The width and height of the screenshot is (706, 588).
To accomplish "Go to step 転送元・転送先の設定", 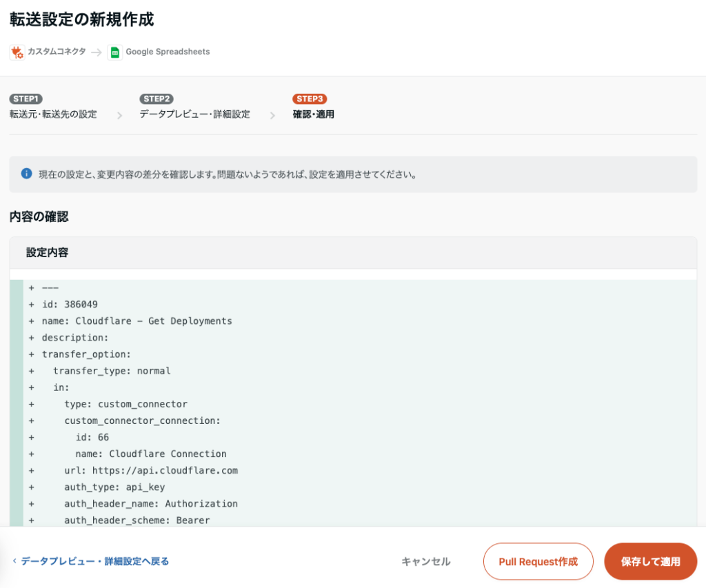I will [53, 114].
